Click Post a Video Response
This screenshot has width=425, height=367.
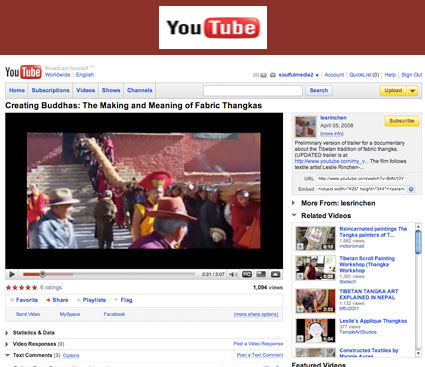(x=258, y=344)
